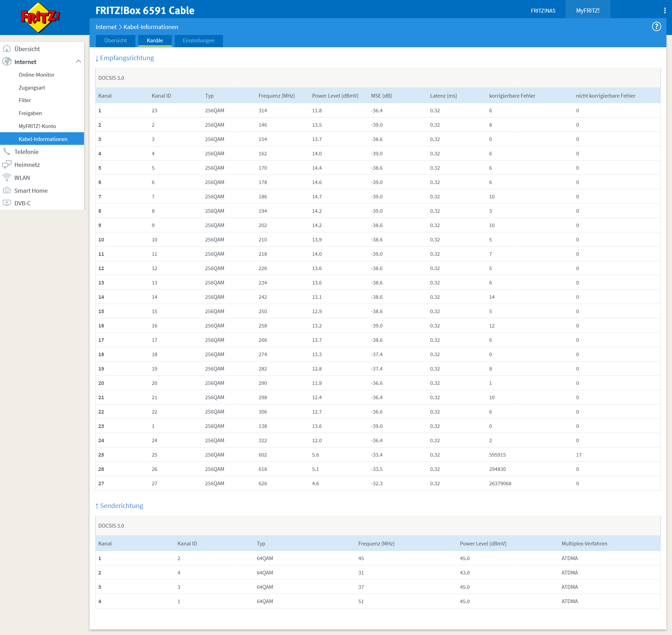Click the FRITZ!Box 6591 Cable title
The image size is (672, 635).
coord(145,10)
